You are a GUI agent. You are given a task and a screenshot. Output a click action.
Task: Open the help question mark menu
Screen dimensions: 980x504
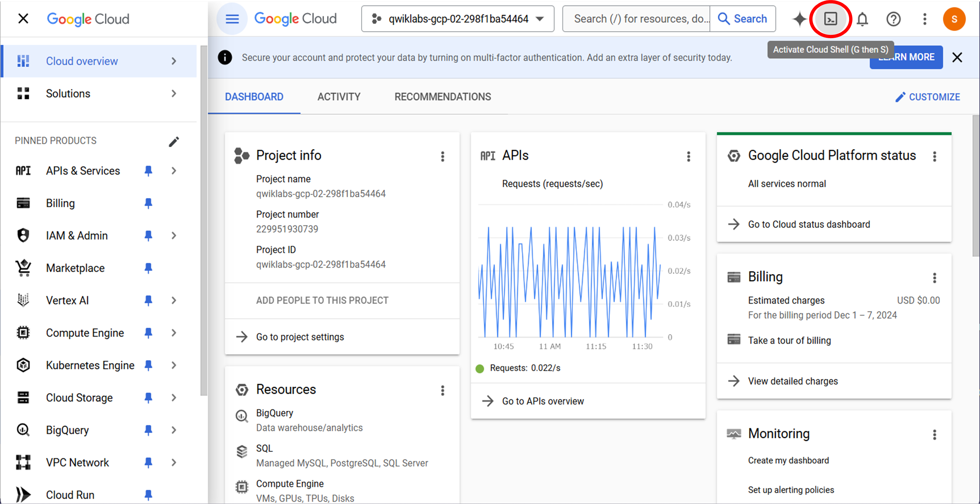[x=893, y=19]
